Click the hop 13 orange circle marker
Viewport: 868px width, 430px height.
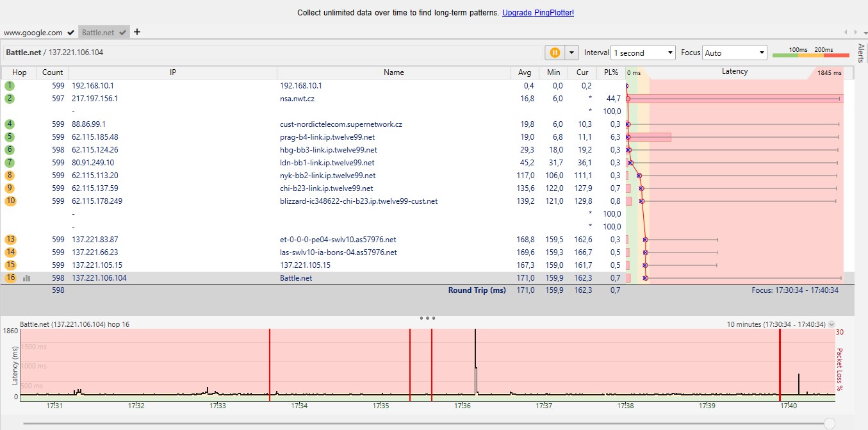[x=10, y=239]
